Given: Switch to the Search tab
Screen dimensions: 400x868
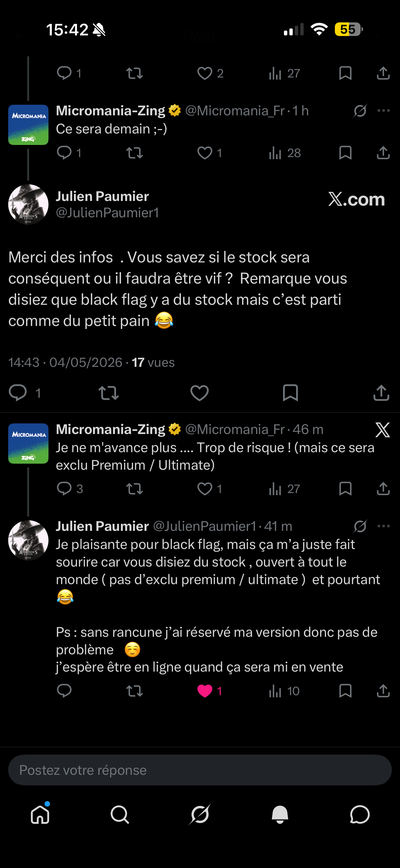Looking at the screenshot, I should [x=120, y=815].
